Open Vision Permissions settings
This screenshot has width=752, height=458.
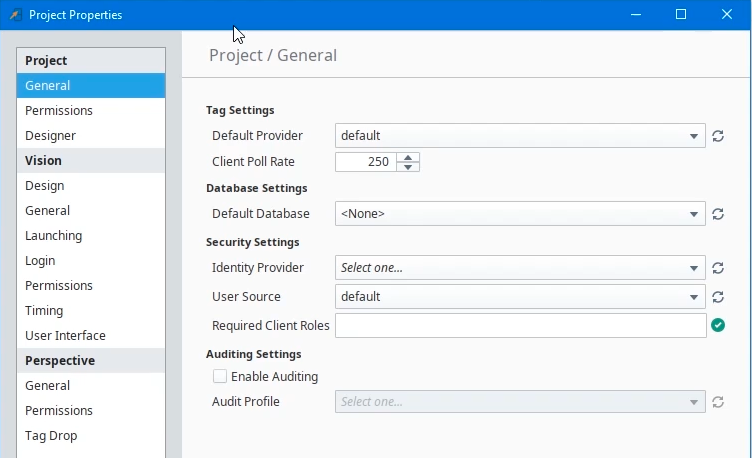[91, 285]
